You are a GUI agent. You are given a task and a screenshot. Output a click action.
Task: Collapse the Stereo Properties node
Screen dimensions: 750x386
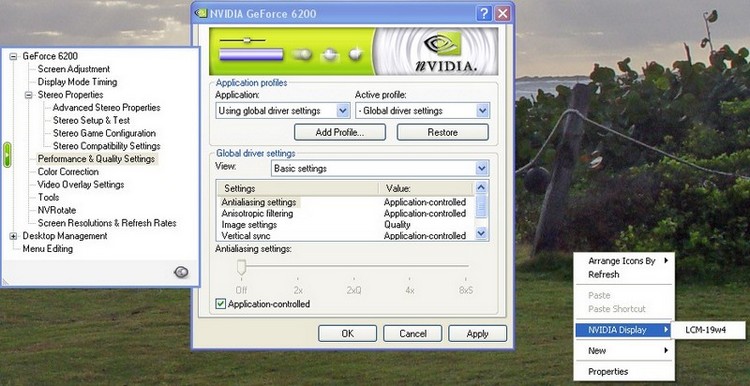tap(29, 95)
